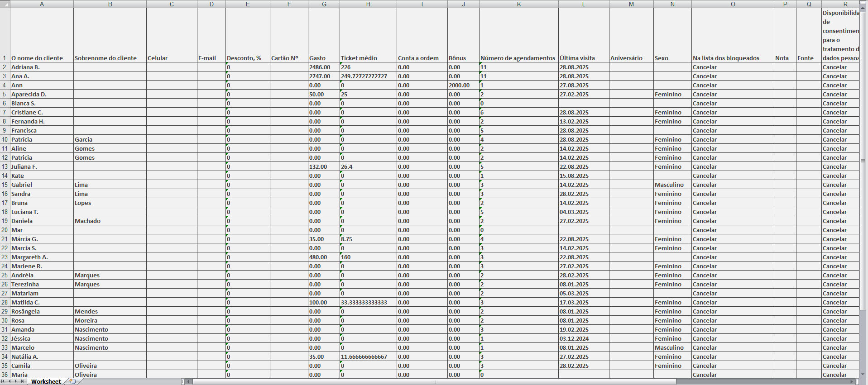
Task: Select the 'Masculino' cell in Gabriel's row
Action: (672, 185)
